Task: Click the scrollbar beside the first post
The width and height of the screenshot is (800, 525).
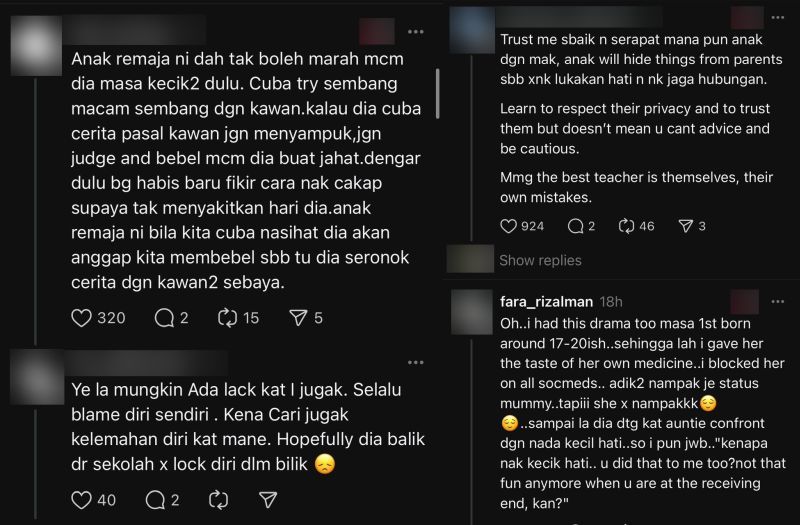Action: [x=438, y=93]
